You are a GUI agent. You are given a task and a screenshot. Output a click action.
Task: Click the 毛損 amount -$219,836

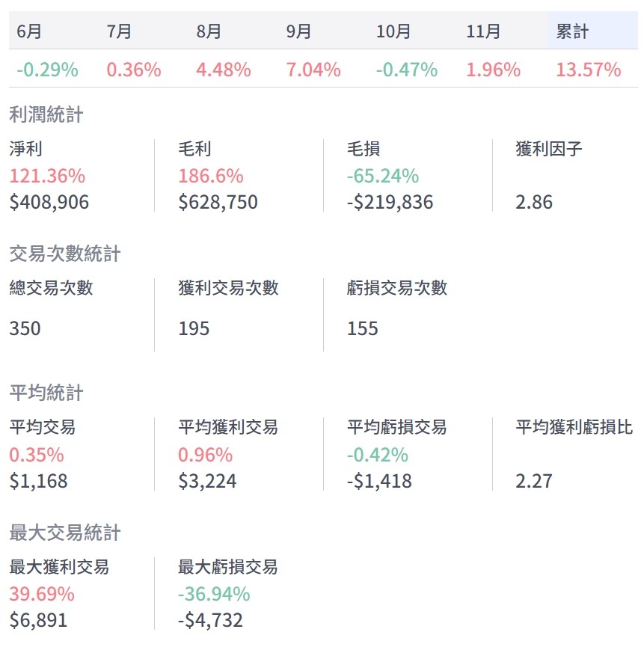390,202
